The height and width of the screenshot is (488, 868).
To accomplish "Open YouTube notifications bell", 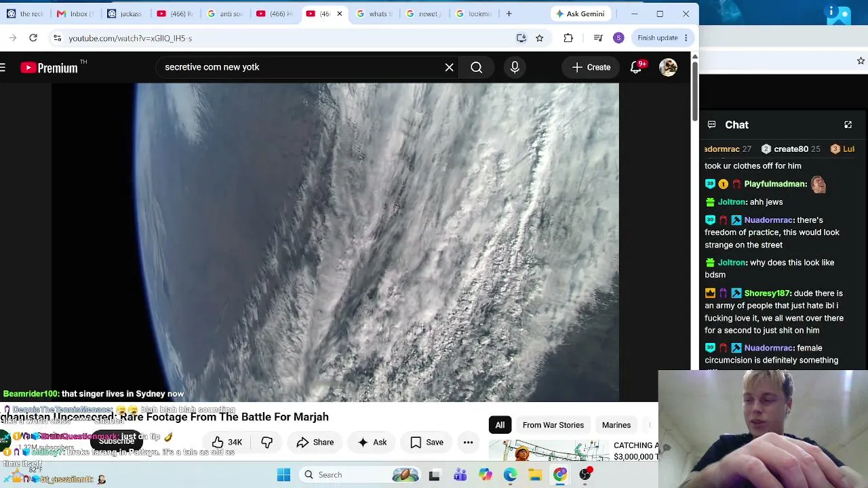I will pos(636,67).
